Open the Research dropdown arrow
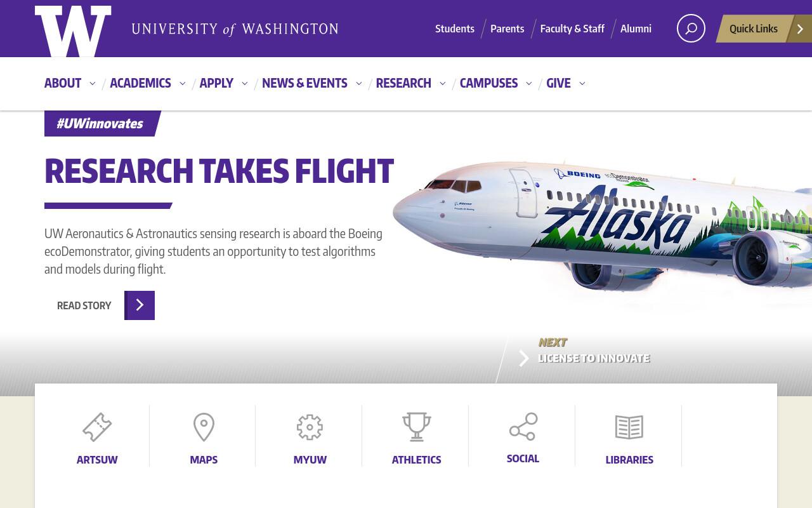The height and width of the screenshot is (508, 812). click(443, 83)
